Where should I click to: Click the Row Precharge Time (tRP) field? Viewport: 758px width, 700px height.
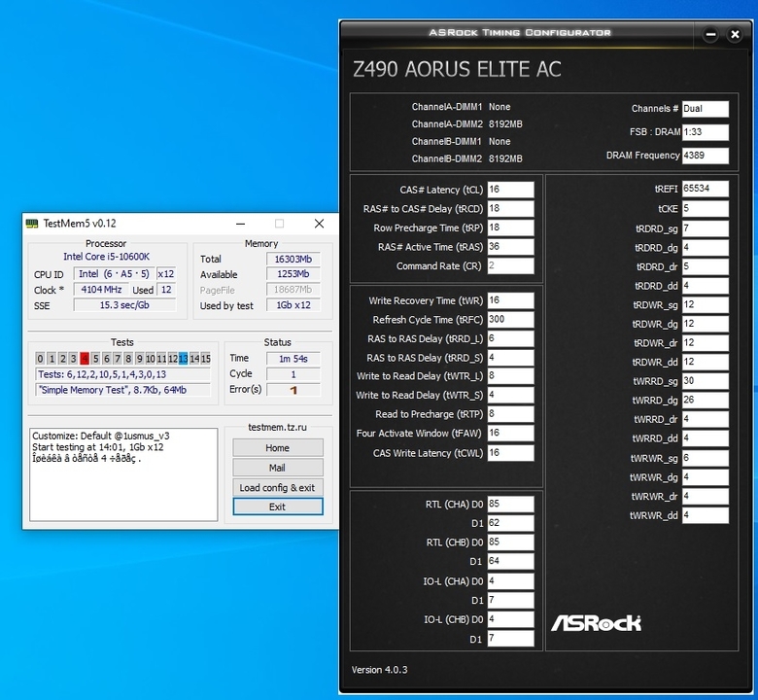(510, 227)
